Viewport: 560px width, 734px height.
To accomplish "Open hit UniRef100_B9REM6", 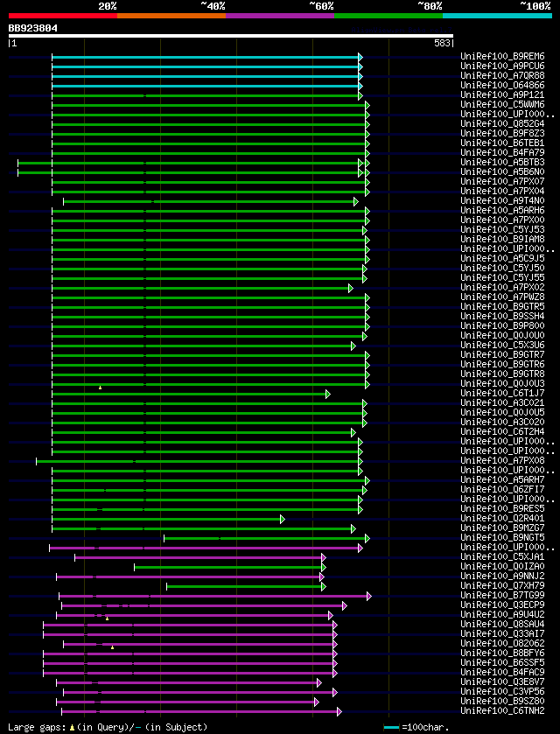I will tap(502, 57).
